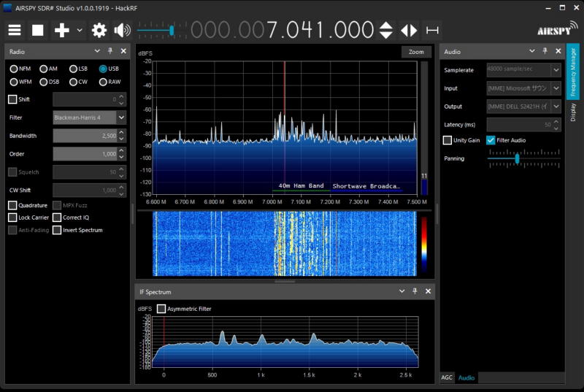Viewport: 584px width, 392px height.
Task: Click the Bandwidth value field
Action: click(85, 136)
